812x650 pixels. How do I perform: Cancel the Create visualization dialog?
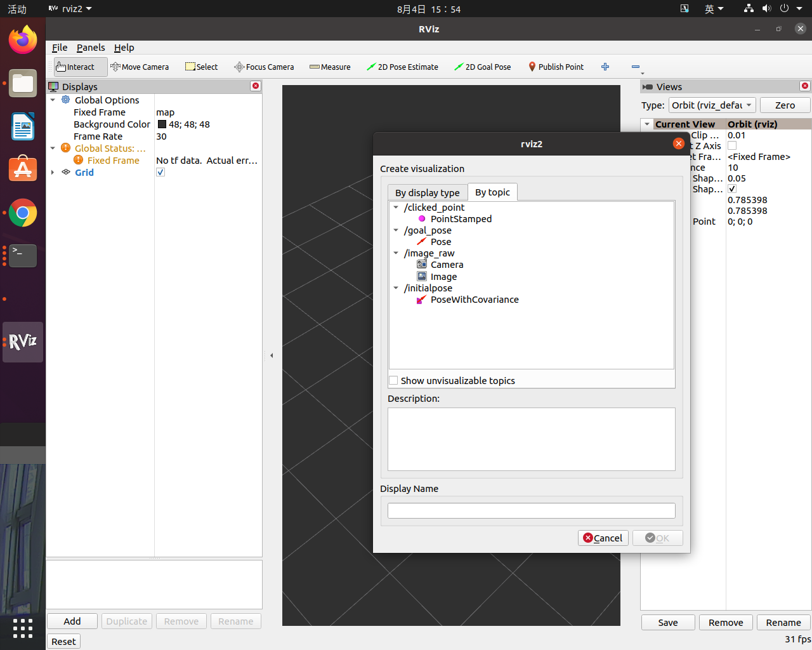point(603,538)
